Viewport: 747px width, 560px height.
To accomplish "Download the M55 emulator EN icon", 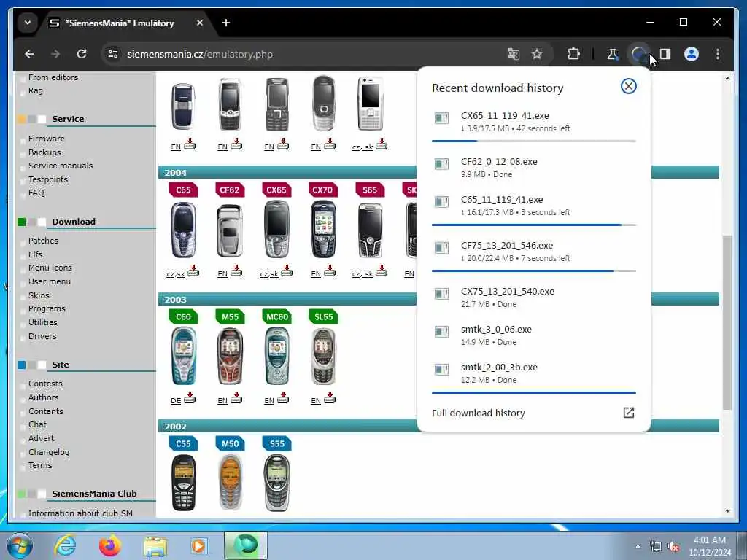I will (236, 397).
